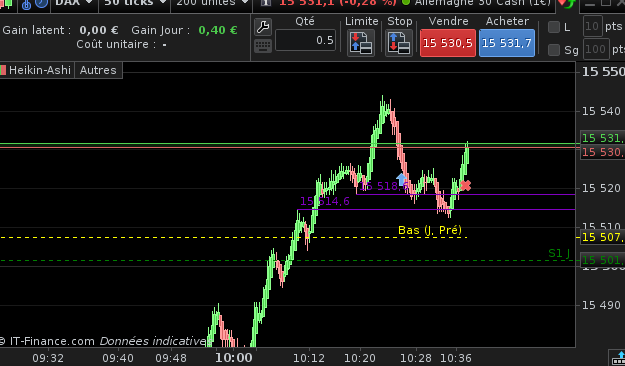
Task: Click the 10 pts limit distance field
Action: 592,27
